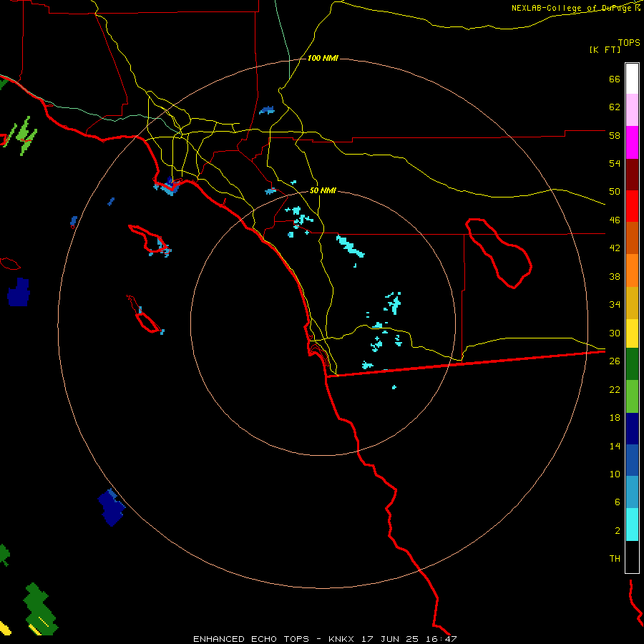644x644 pixels.
Task: Pick the magenta swatch near 58
Action: pos(632,142)
